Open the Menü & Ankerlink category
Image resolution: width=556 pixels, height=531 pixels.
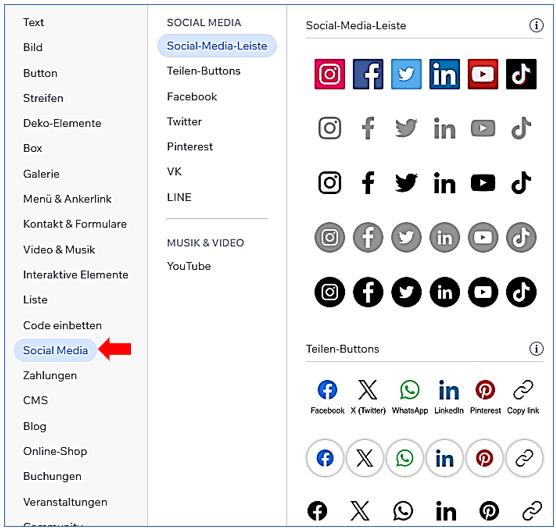click(67, 199)
